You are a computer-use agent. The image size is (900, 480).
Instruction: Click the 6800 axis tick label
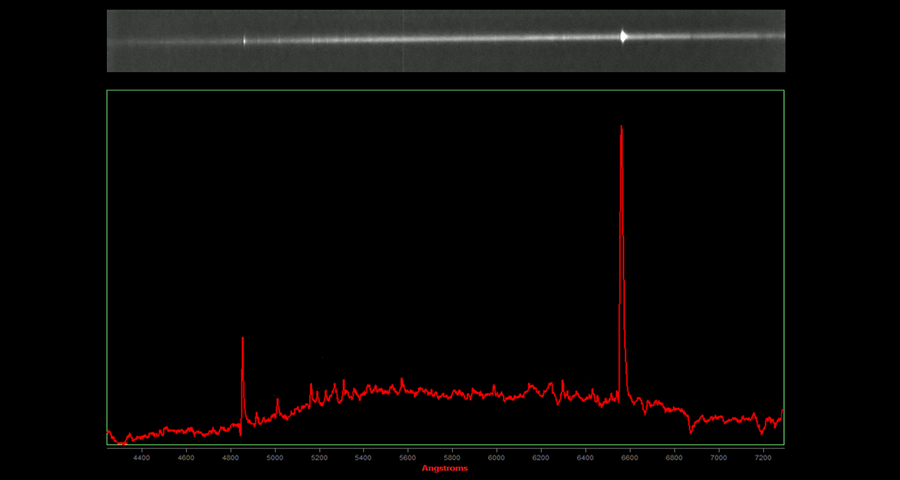(674, 458)
